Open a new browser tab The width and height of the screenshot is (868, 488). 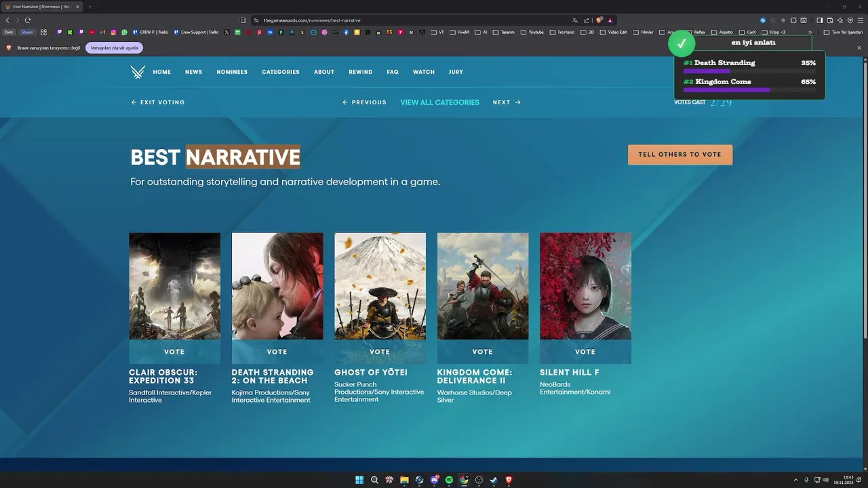coord(90,7)
